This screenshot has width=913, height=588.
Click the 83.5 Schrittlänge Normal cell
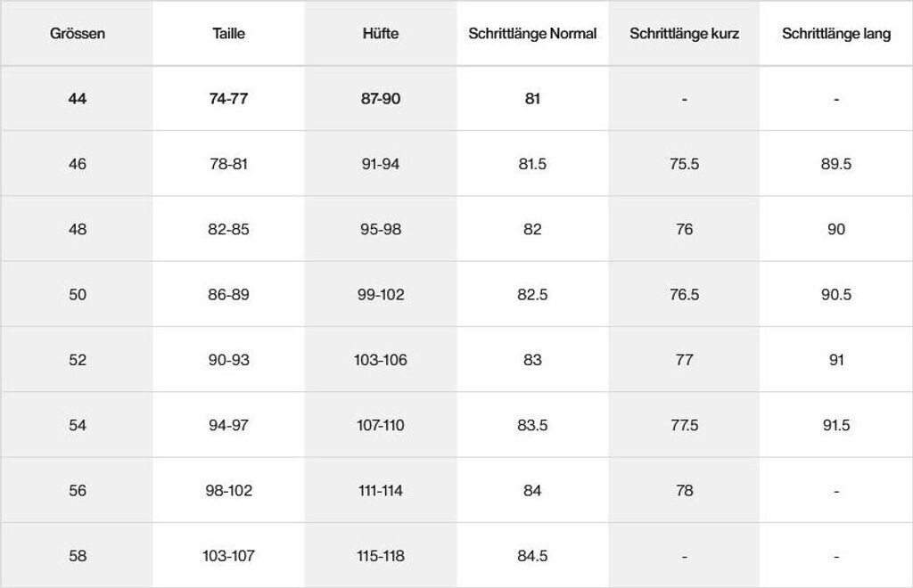(532, 425)
